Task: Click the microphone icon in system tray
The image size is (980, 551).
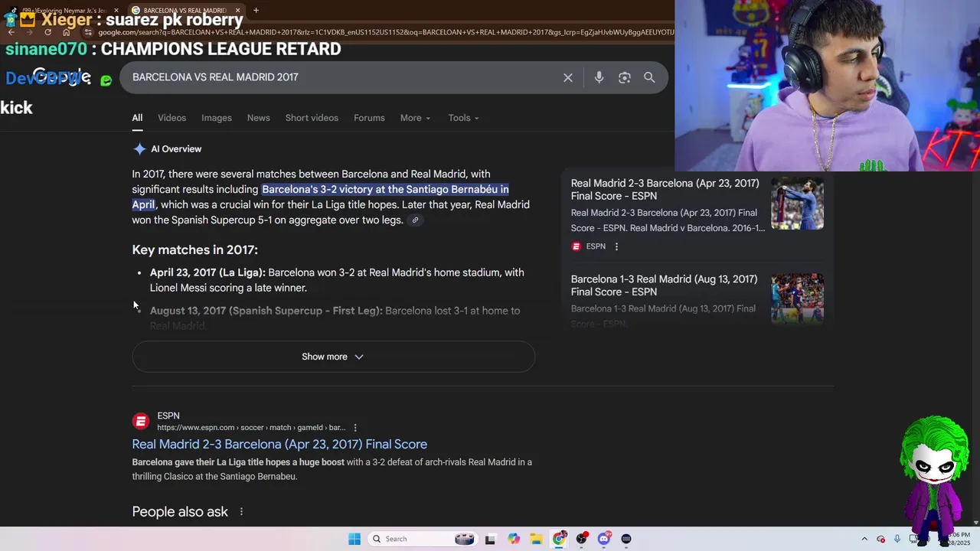Action: point(897,539)
